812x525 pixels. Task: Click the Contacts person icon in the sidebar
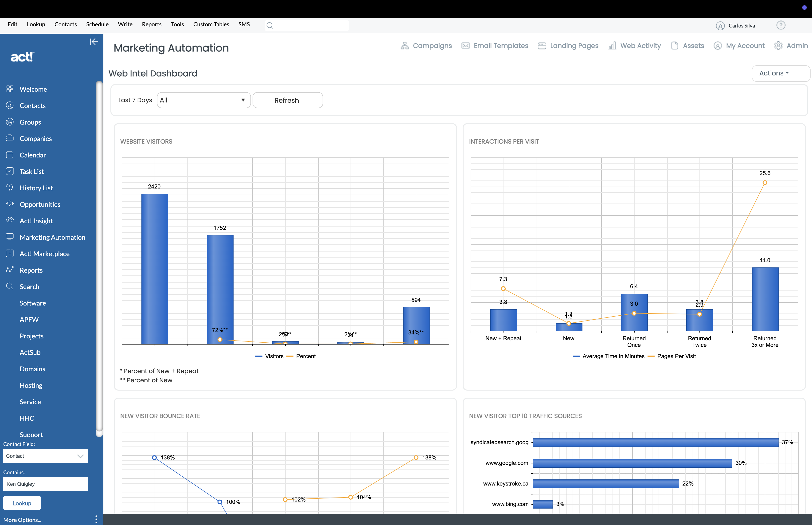click(10, 105)
